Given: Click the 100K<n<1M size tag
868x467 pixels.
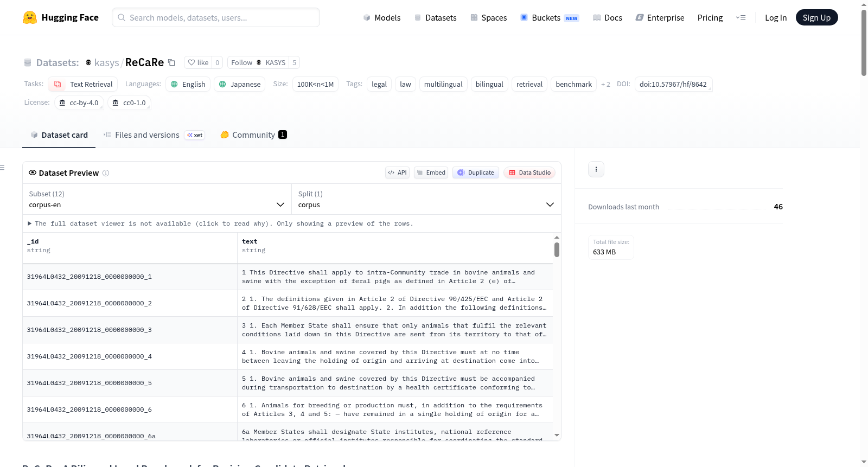Looking at the screenshot, I should pos(315,84).
